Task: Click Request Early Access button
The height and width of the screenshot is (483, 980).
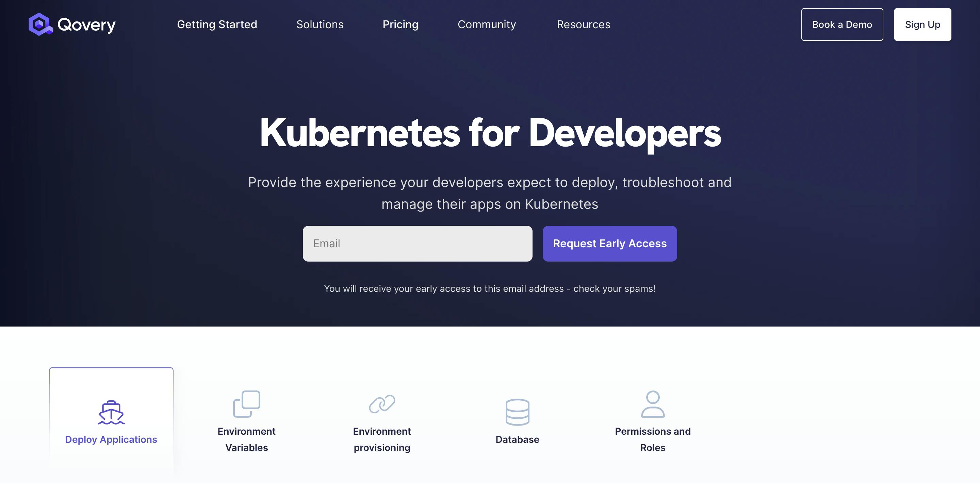Action: 609,244
